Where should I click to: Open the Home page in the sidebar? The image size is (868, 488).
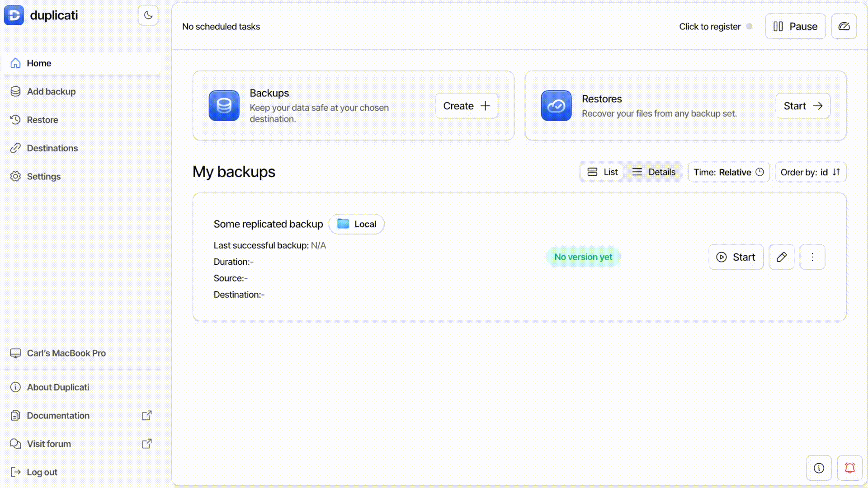coord(81,63)
